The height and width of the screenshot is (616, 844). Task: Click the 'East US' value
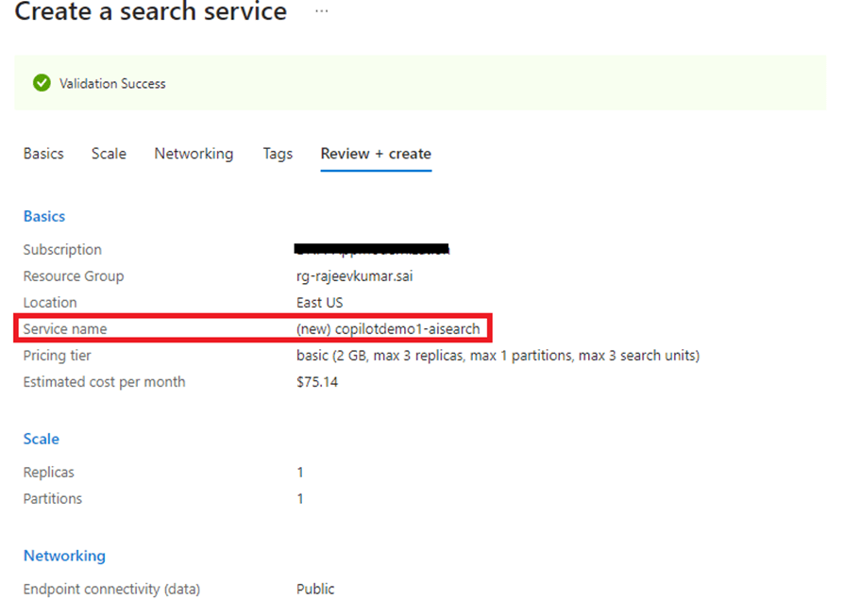point(319,303)
